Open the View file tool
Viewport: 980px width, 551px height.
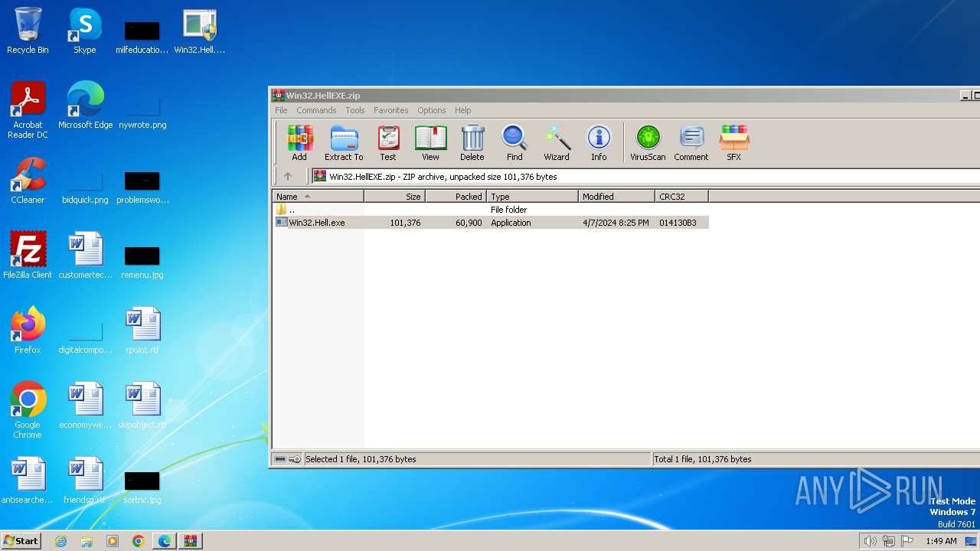point(430,143)
